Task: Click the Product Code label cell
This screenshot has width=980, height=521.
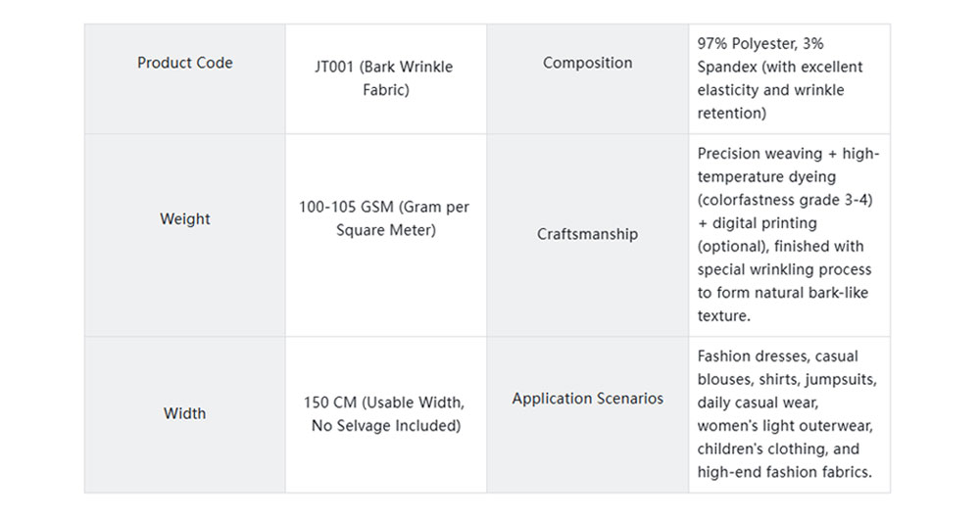Action: click(x=184, y=63)
